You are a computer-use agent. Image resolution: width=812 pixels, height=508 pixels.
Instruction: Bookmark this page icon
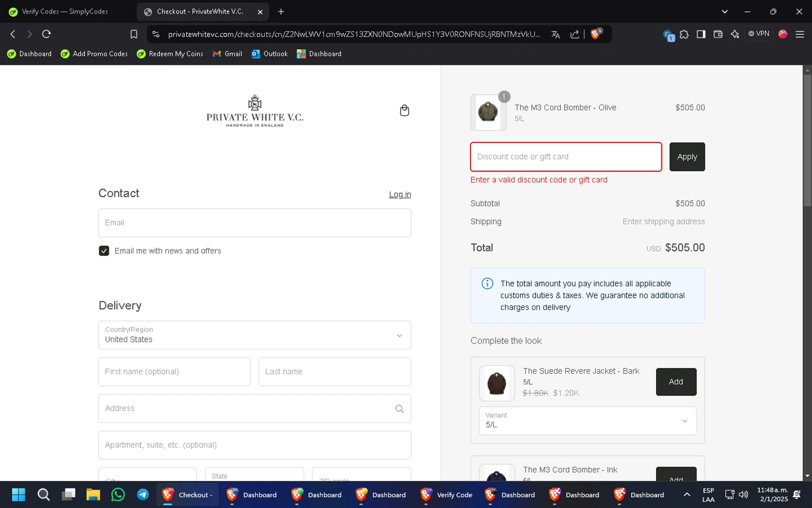click(x=134, y=34)
